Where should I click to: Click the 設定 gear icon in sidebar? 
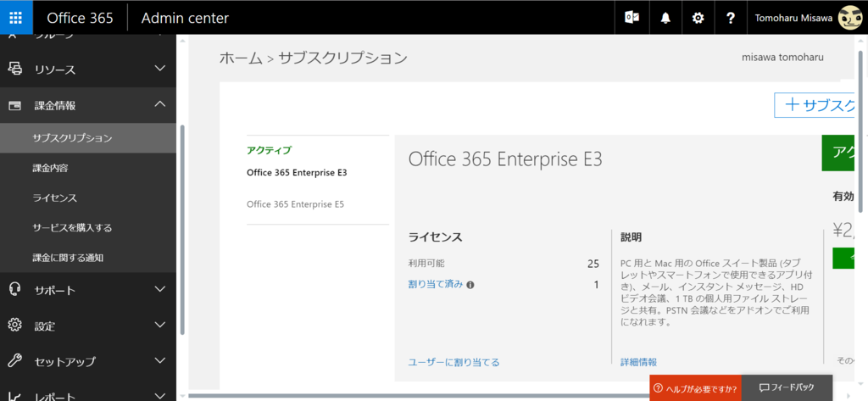coord(15,325)
